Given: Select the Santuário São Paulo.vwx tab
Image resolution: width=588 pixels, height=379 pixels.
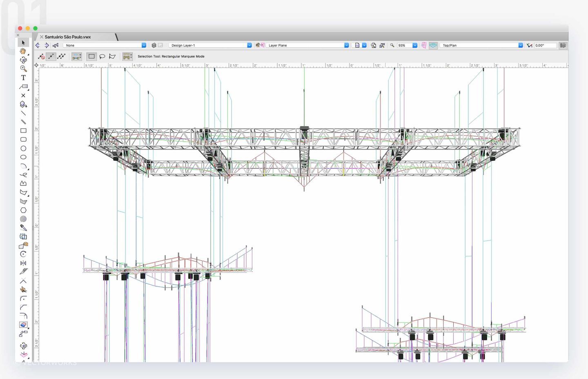Looking at the screenshot, I should (x=68, y=37).
